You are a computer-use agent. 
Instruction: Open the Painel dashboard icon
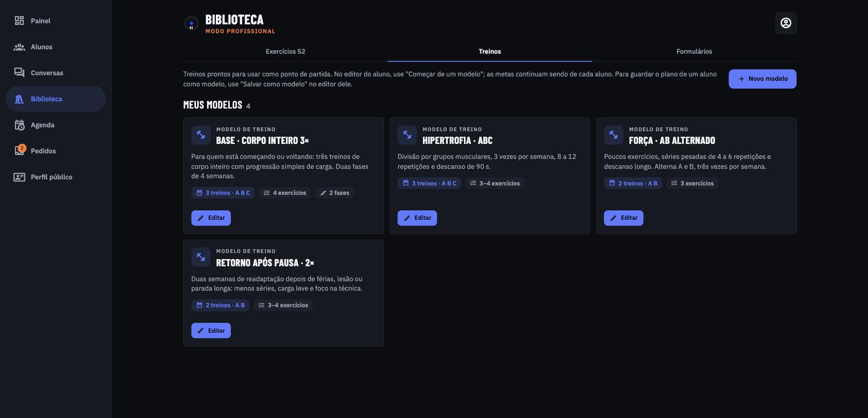click(19, 20)
